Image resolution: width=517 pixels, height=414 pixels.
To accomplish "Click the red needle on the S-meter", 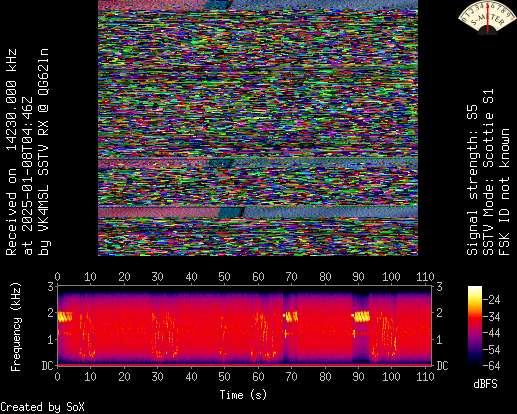I will click(488, 18).
